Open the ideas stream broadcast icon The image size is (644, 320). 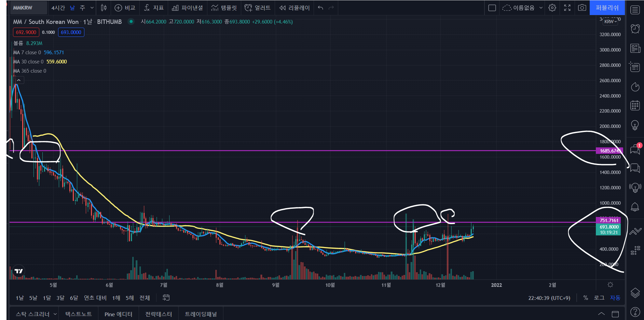[x=635, y=187]
